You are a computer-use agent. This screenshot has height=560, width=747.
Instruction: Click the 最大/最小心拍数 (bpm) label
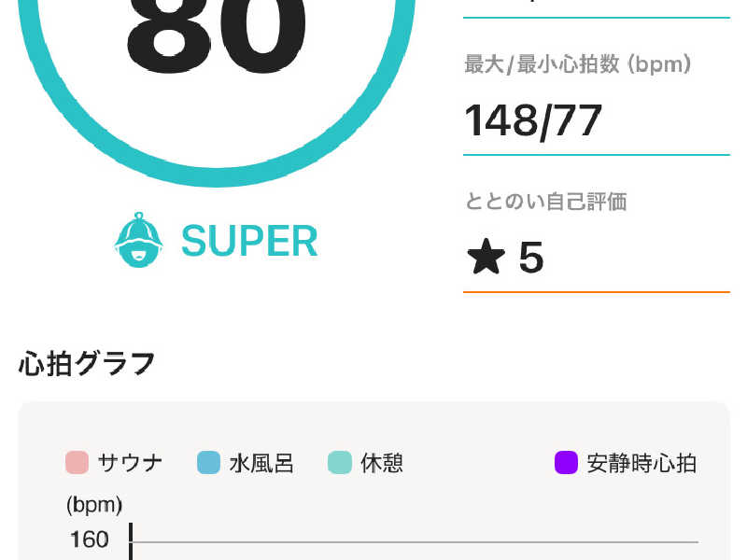click(x=577, y=64)
